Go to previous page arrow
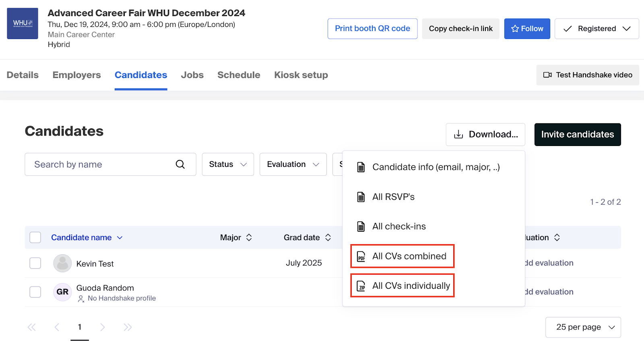 tap(57, 327)
